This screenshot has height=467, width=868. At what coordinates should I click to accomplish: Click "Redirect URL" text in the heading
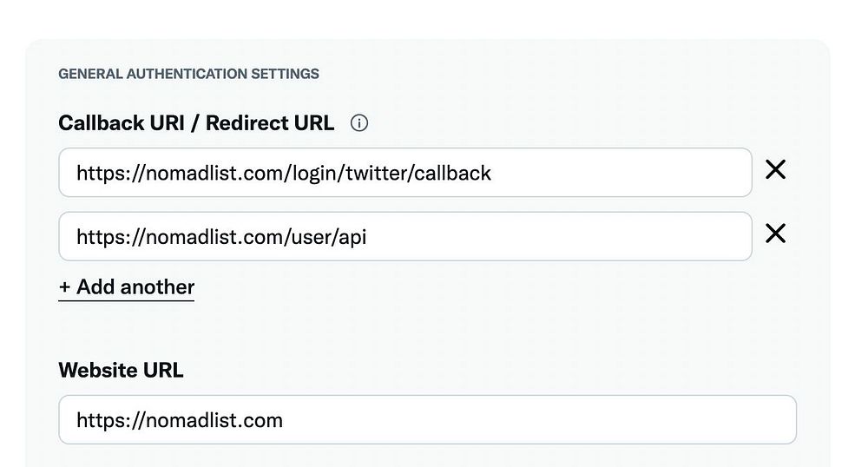click(270, 123)
